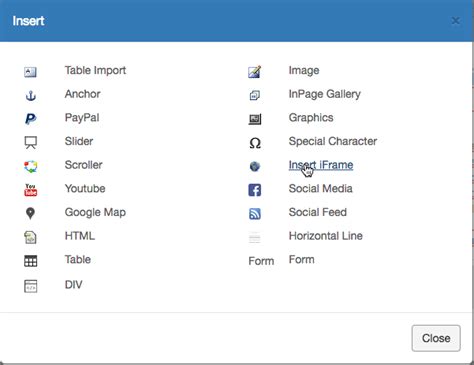The image size is (474, 365).
Task: Select the Facebook Social Media icon
Action: (255, 190)
